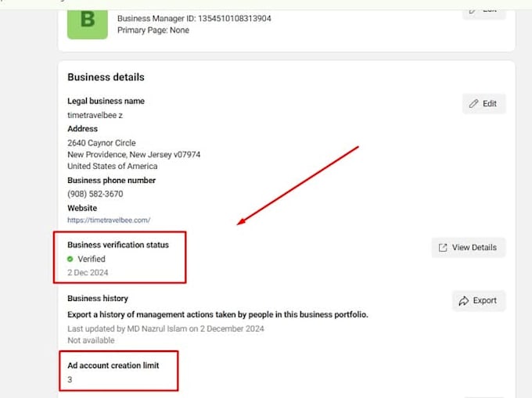Select the ad account limit value 3
This screenshot has height=398, width=532.
pyautogui.click(x=70, y=379)
